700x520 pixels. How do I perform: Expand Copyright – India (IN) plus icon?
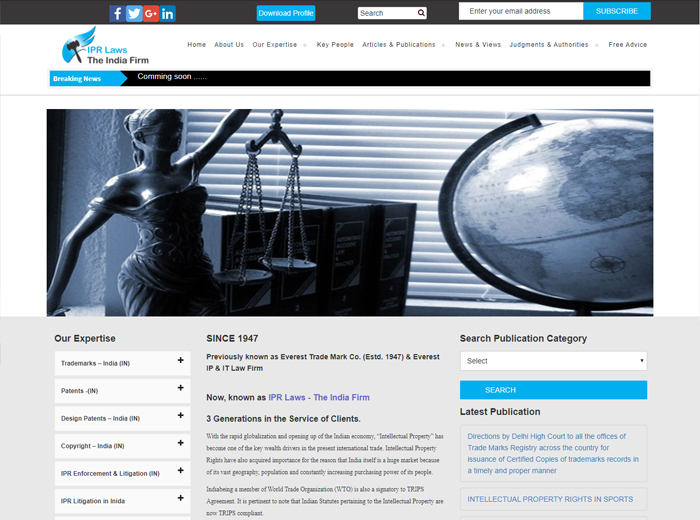tap(181, 444)
